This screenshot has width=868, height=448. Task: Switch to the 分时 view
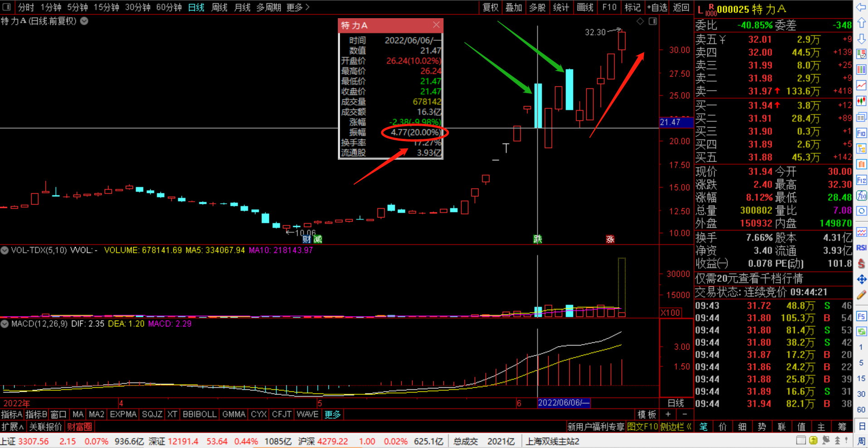click(x=26, y=7)
